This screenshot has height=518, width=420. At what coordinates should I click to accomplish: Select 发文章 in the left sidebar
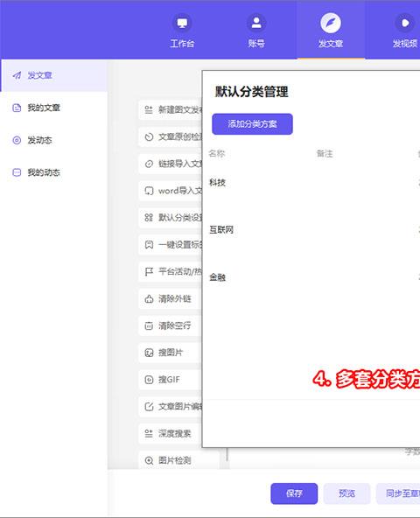pos(54,75)
